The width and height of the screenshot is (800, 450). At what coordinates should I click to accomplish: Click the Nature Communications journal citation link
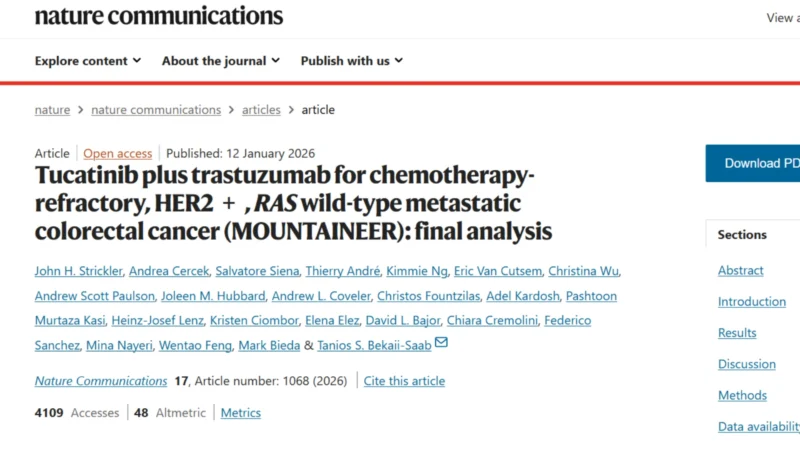coord(101,381)
